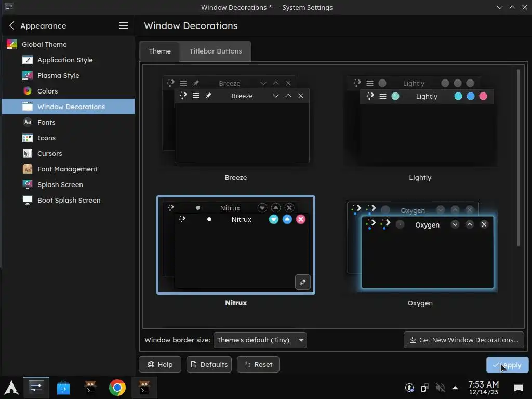Select the Lightly decoration thumbnail
Screen dimensions: 532x399
(x=420, y=121)
